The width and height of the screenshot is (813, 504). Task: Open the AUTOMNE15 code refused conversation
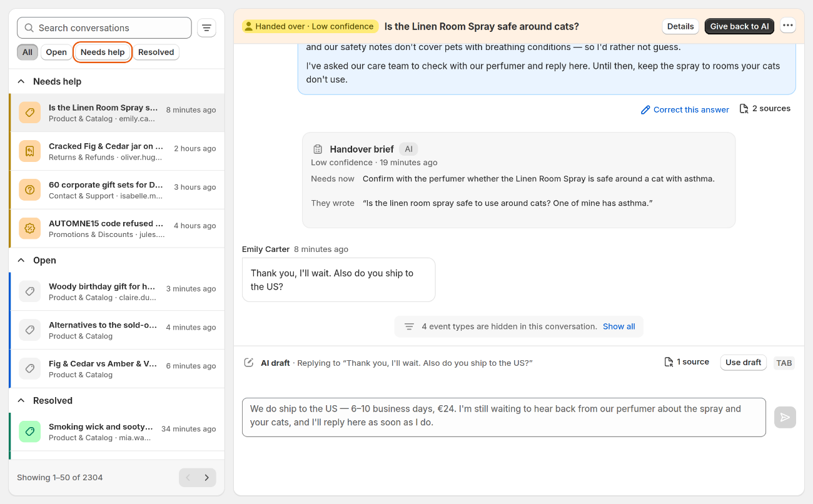(117, 229)
